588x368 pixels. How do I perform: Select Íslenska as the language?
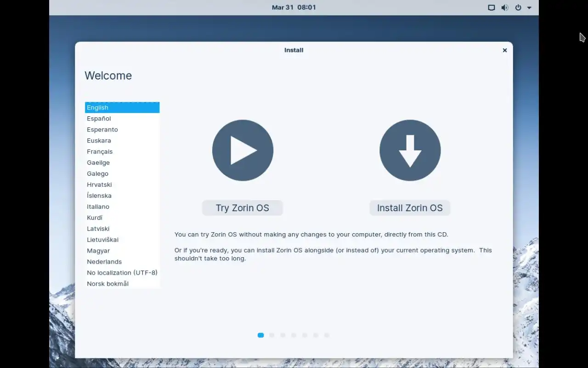(122, 196)
